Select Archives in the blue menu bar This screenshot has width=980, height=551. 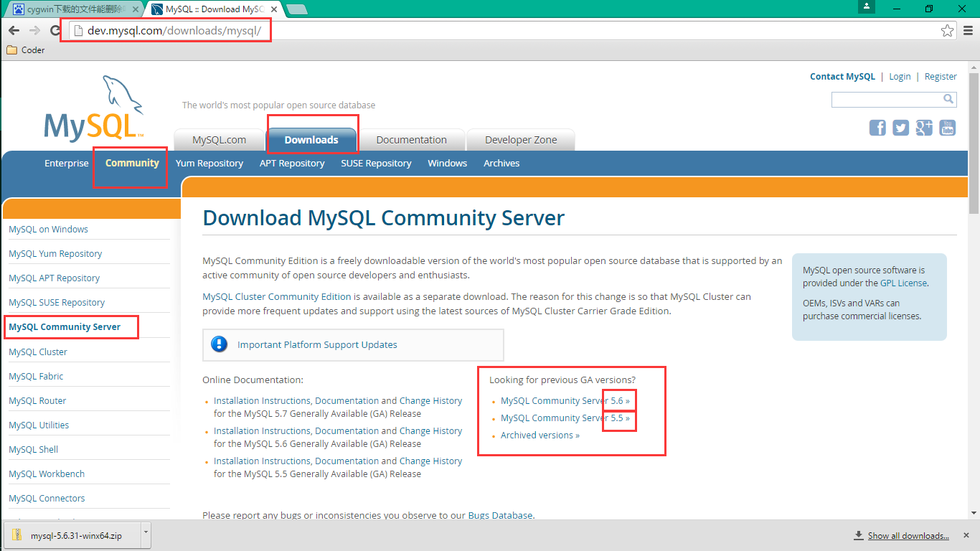501,163
